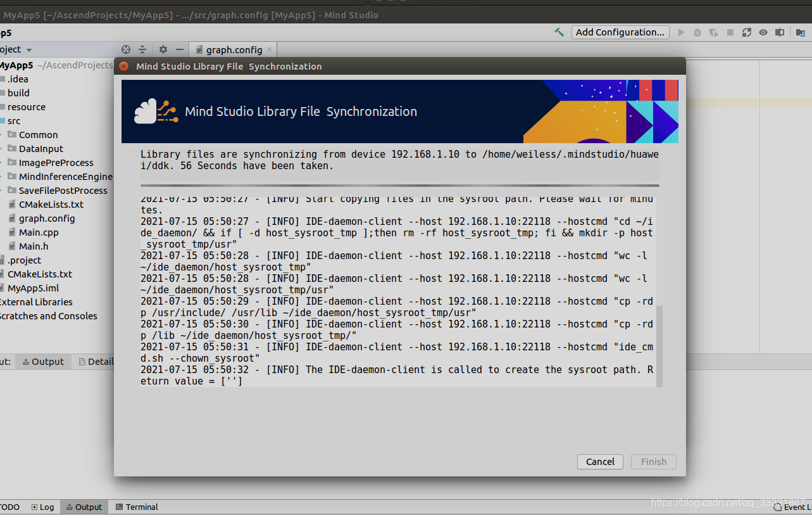Click the graph.config tree file icon

[13, 219]
